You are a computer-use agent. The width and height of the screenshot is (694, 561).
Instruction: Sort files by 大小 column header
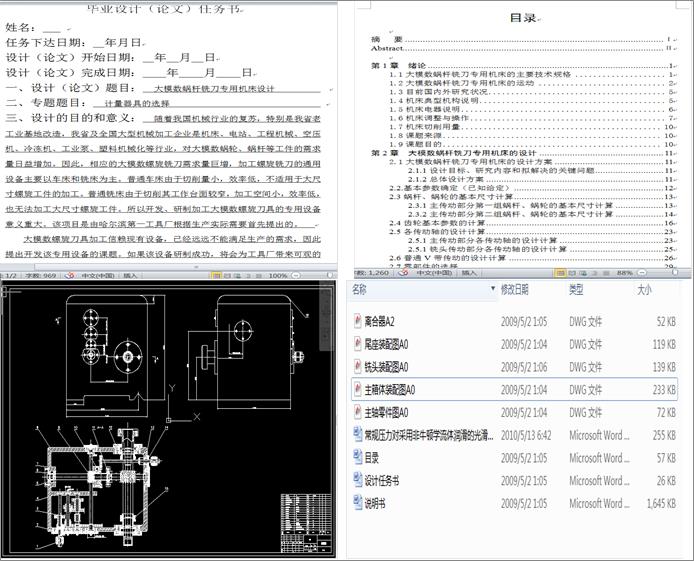pyautogui.click(x=644, y=290)
